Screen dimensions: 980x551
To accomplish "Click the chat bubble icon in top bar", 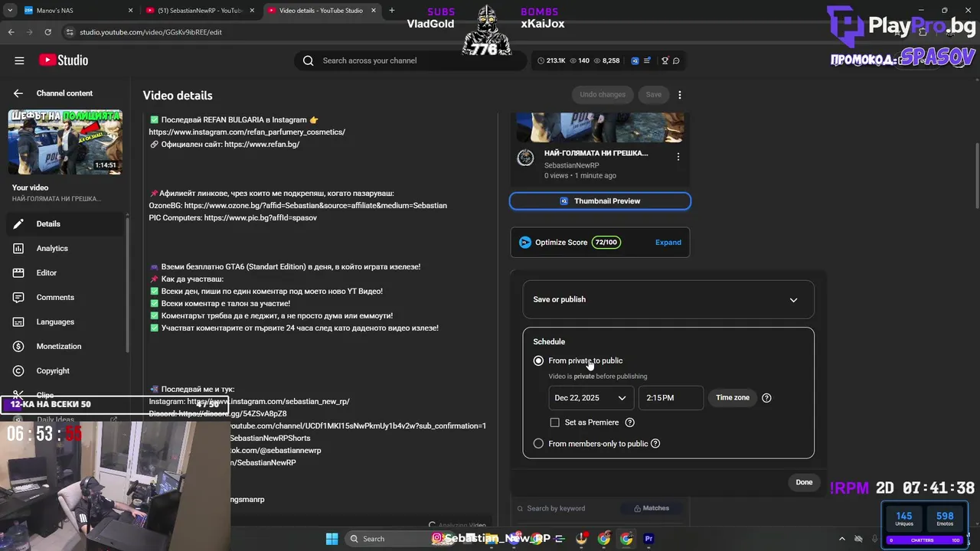I will [676, 60].
